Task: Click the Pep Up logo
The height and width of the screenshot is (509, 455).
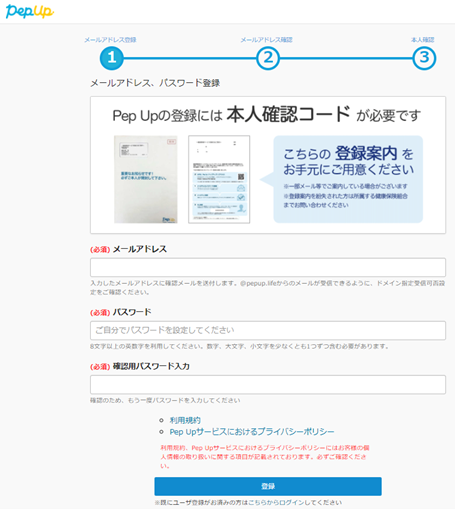Action: pos(30,11)
